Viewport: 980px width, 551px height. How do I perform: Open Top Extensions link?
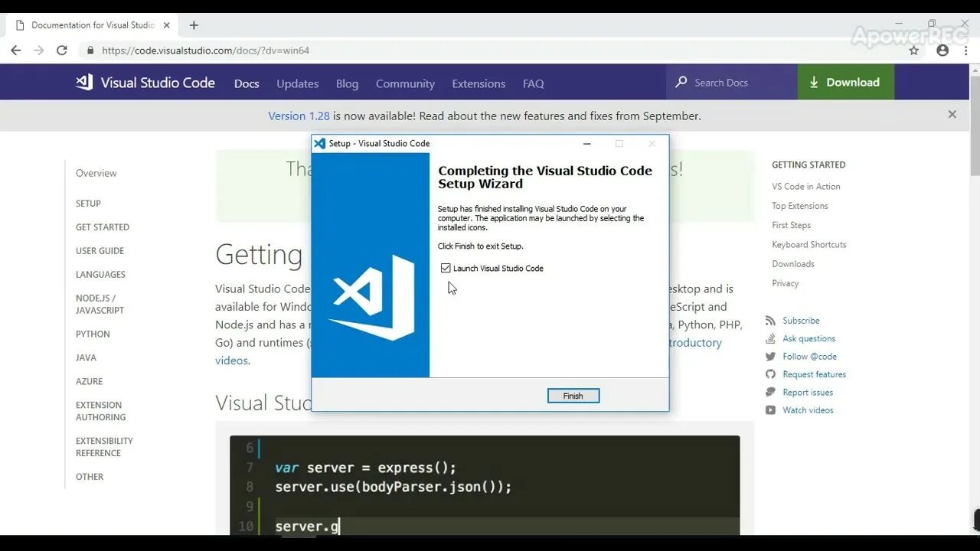[800, 206]
